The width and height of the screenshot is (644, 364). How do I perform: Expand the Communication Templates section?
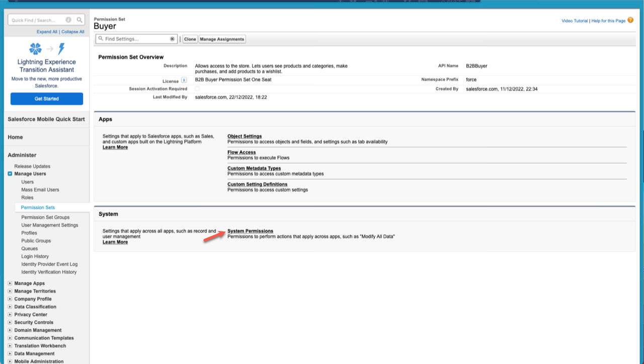tap(10, 338)
